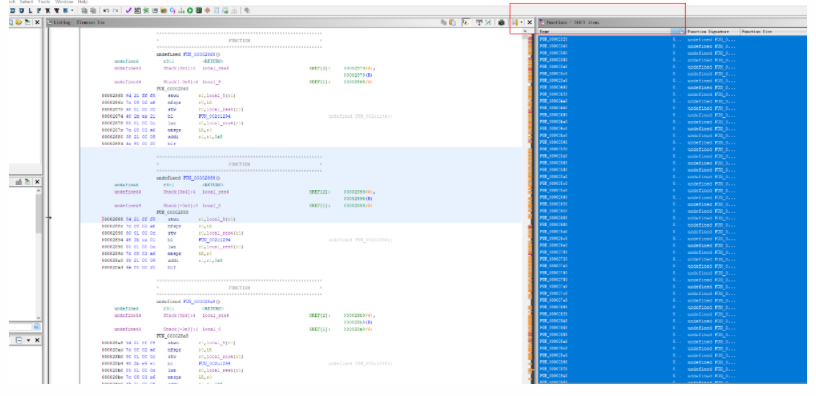Click the folder icon in the top-left panel header
Viewport: 816px width, 396px height.
(x=19, y=22)
